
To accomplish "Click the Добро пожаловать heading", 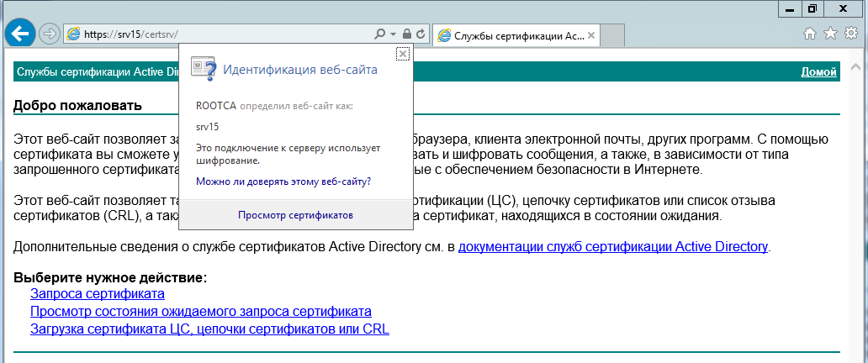I will pyautogui.click(x=77, y=105).
